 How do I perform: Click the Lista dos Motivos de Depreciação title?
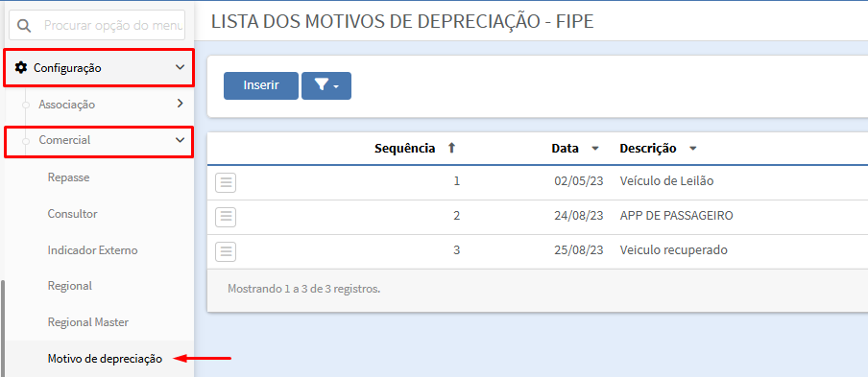coord(402,21)
